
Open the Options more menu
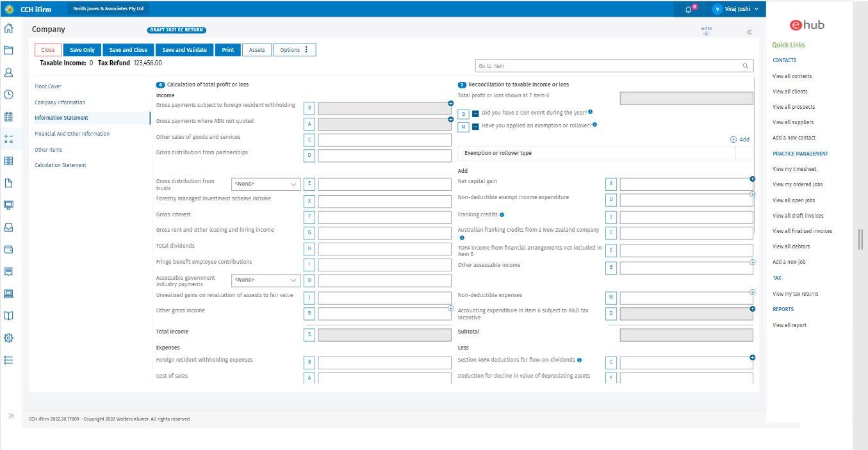coord(294,50)
